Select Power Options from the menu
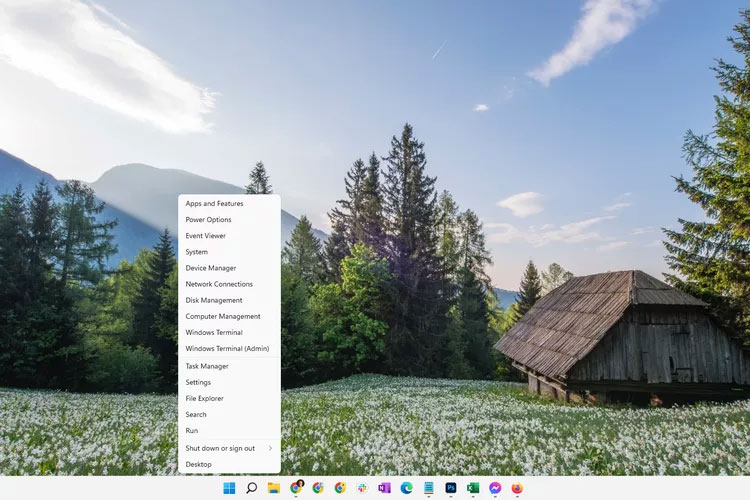Screen dimensions: 750x500 [229, 220]
